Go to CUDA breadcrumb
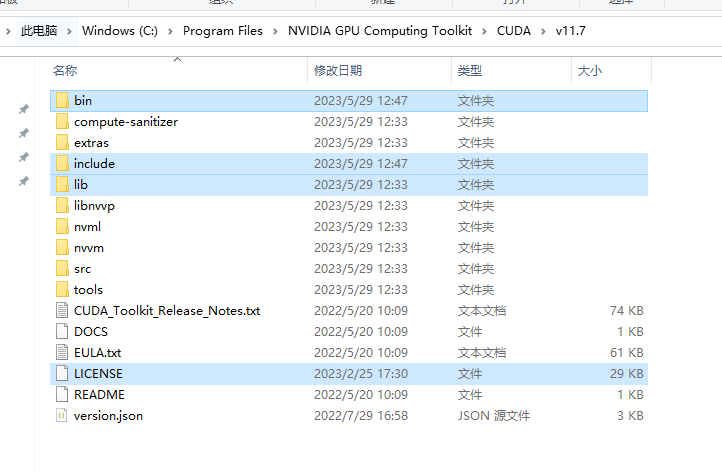 tap(513, 31)
